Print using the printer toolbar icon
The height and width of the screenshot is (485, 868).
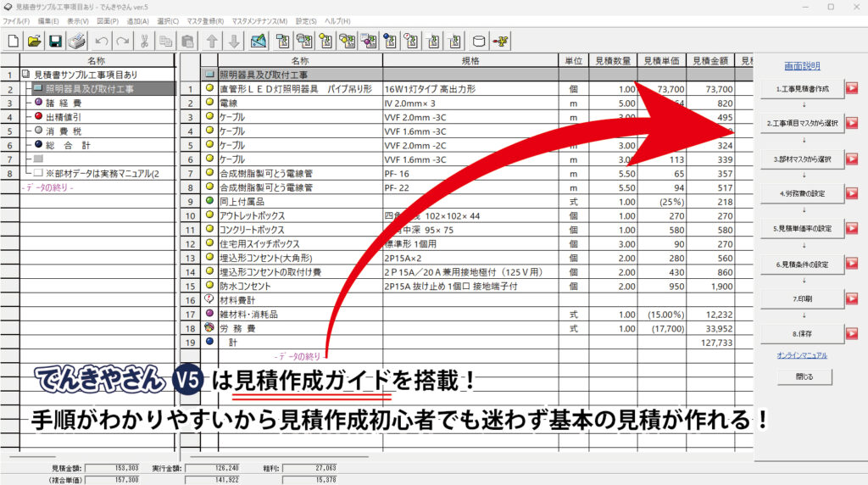point(77,41)
